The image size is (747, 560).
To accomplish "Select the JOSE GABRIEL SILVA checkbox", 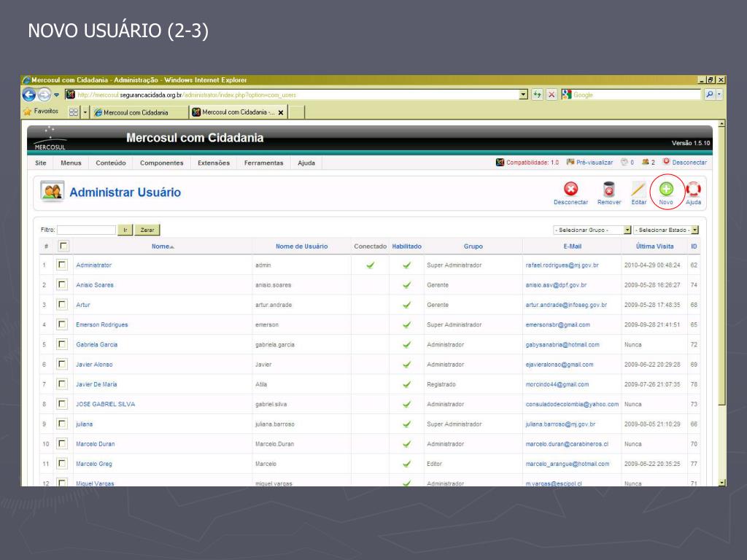I will [x=62, y=404].
